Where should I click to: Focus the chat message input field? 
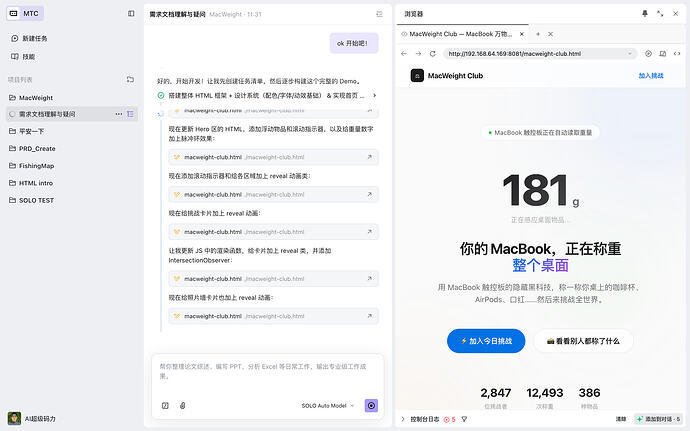coord(268,371)
